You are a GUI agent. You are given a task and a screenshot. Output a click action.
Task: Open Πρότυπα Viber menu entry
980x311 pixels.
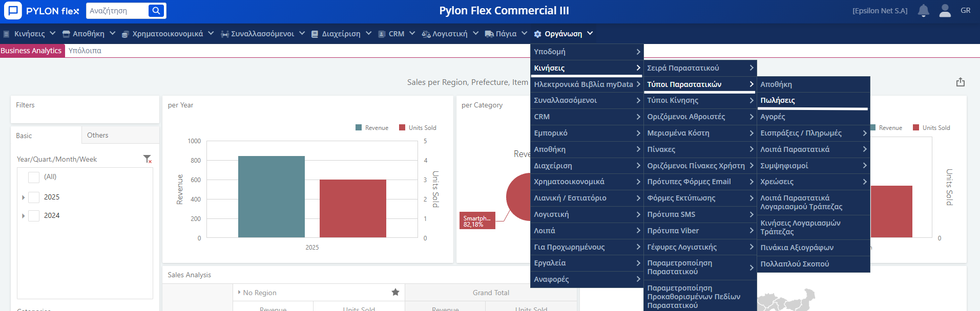(700, 231)
